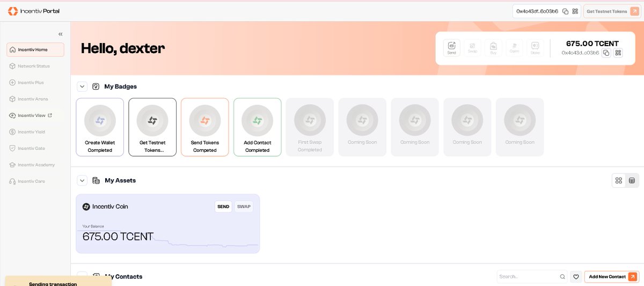Screen dimensions: 644x286
Task: Show QR code from top header bar
Action: pyautogui.click(x=575, y=11)
